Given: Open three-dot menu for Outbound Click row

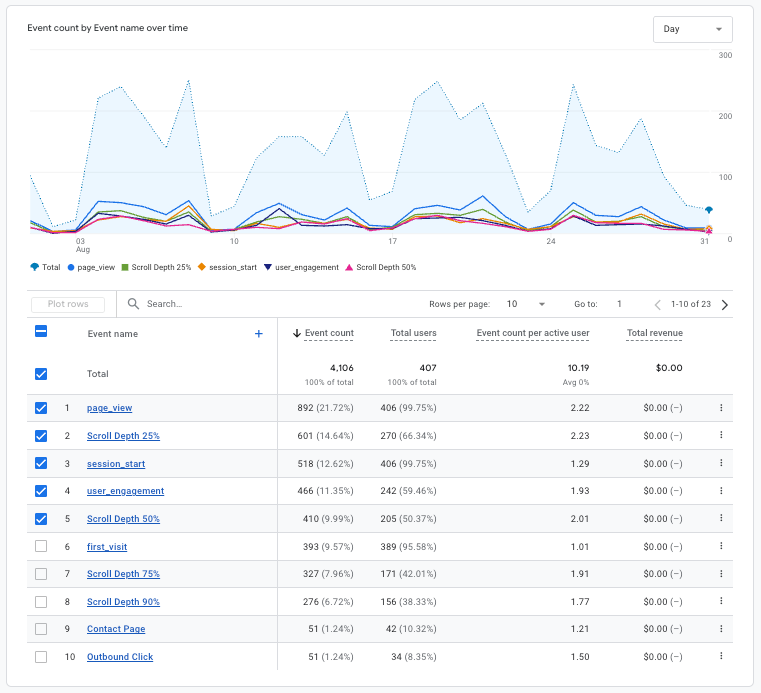Looking at the screenshot, I should (x=720, y=657).
